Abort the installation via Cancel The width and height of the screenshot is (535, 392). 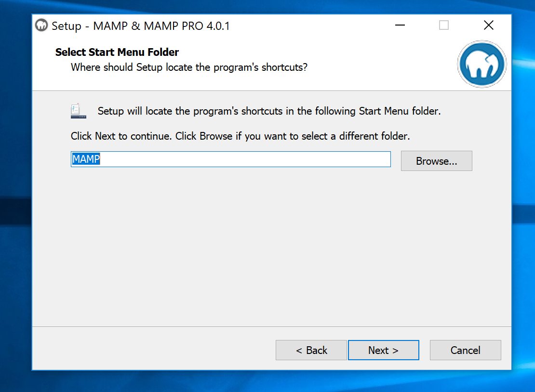[x=465, y=350]
